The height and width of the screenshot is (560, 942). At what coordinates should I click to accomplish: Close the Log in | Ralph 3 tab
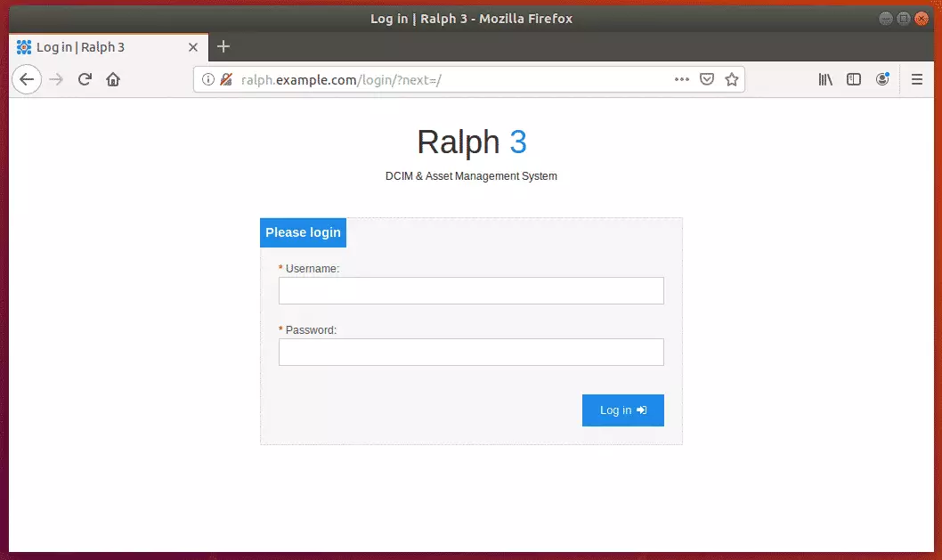pos(193,47)
